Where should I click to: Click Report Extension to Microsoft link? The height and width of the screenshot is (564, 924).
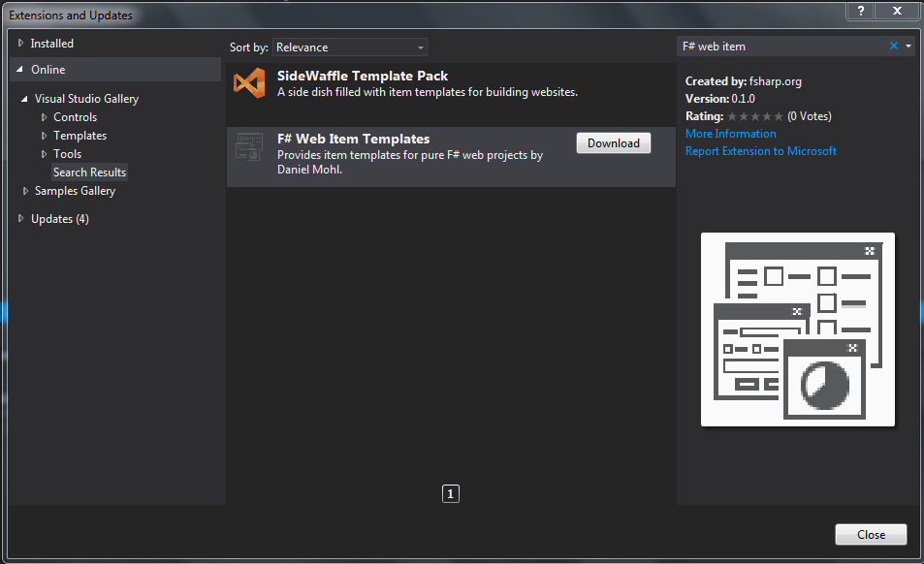tap(761, 151)
